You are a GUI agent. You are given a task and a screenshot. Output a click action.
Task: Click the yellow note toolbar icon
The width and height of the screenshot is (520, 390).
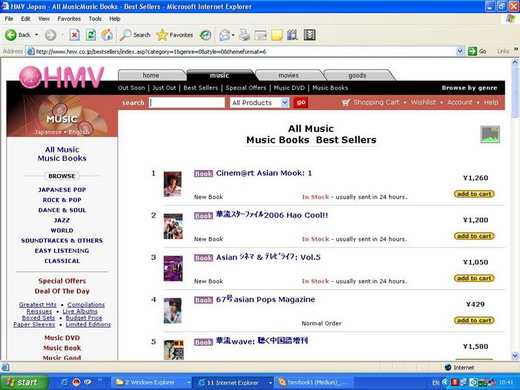[277, 35]
